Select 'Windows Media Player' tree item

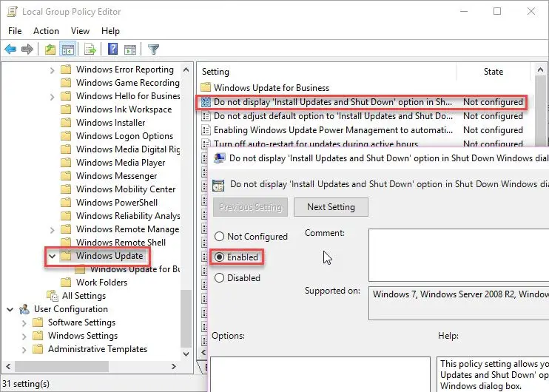(x=121, y=163)
